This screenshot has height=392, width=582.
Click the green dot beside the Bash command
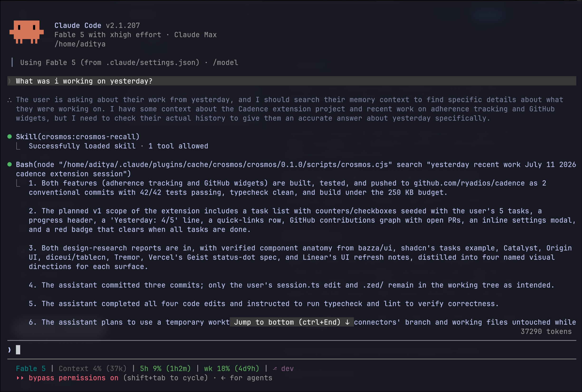10,164
